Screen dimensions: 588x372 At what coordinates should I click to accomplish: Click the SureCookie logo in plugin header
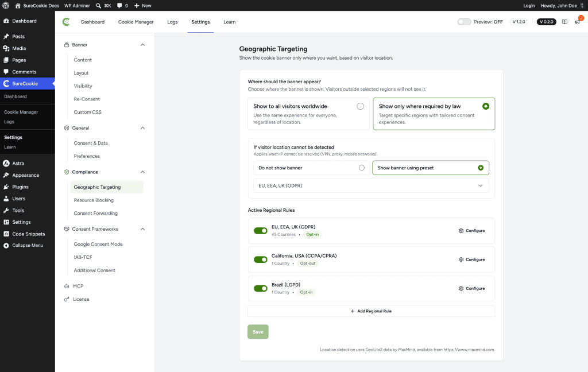(x=67, y=22)
